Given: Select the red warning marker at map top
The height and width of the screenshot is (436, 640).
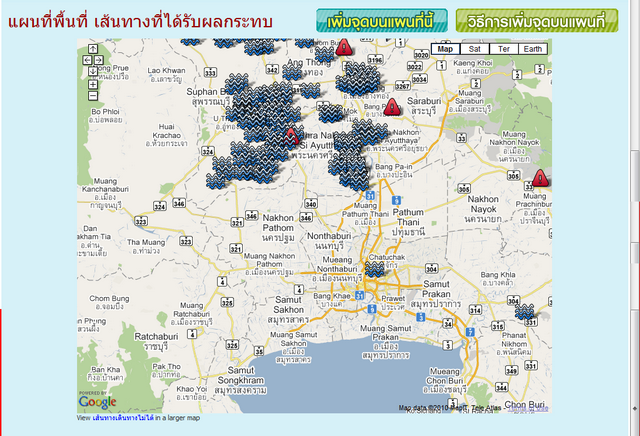Looking at the screenshot, I should tap(343, 47).
